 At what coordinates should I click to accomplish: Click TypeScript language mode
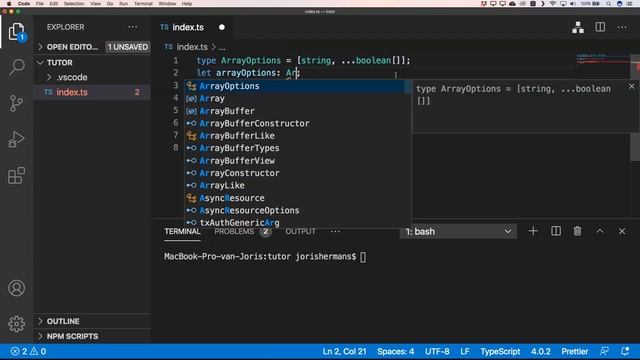tap(500, 351)
